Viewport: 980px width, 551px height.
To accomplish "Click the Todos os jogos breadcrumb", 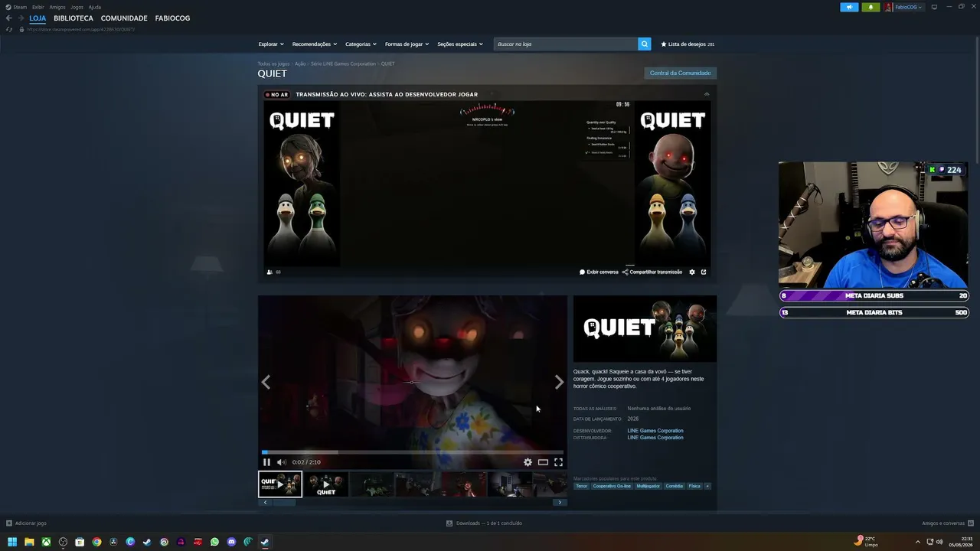I will tap(273, 64).
